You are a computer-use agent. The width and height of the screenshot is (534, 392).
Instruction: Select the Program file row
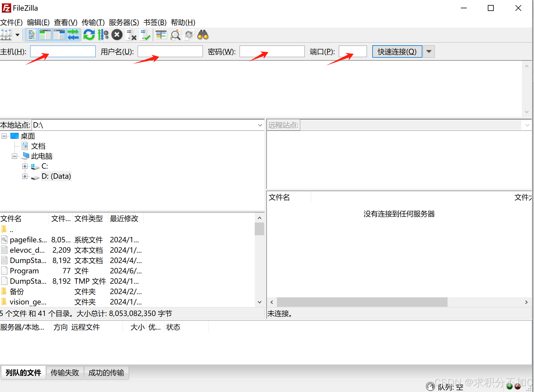tap(127, 271)
